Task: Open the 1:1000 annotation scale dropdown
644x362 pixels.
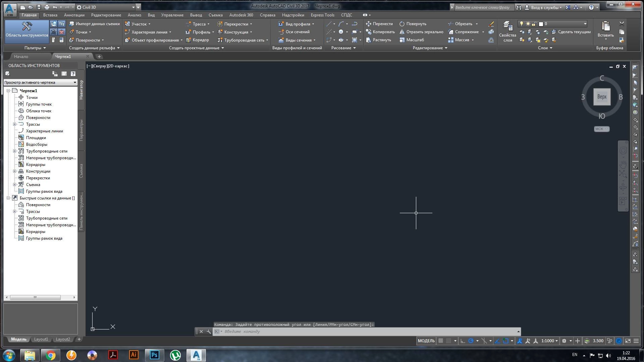Action: point(549,341)
